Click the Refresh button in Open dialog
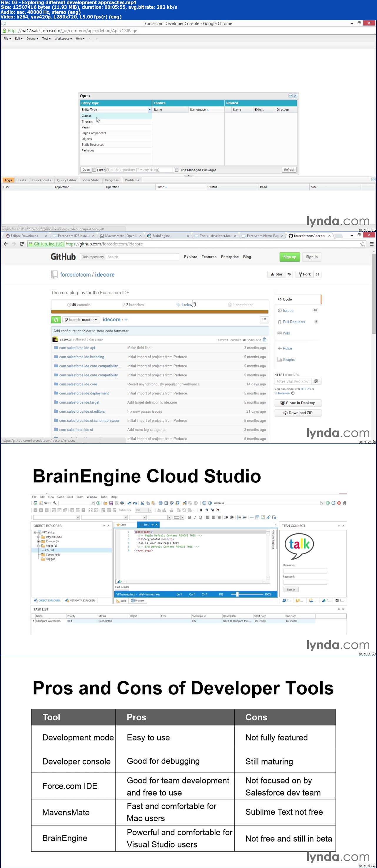The image size is (377, 868). tap(289, 170)
